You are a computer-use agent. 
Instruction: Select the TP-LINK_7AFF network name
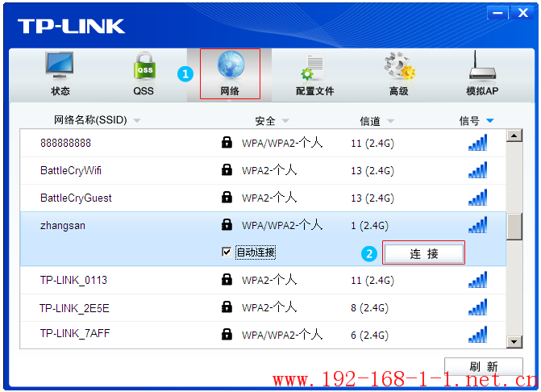75,333
